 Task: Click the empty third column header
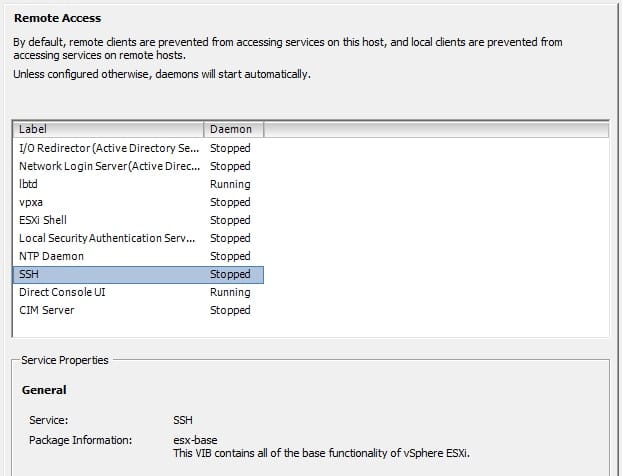(436, 129)
